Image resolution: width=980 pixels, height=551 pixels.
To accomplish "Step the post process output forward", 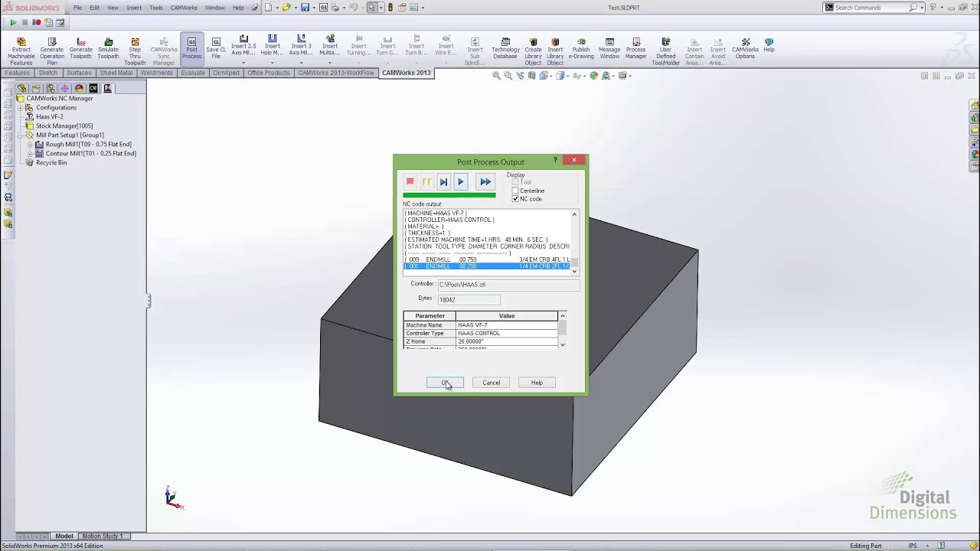I will [x=443, y=182].
